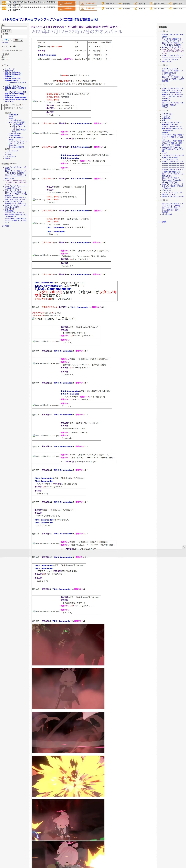Open クアドラプル in update history

(x=167, y=114)
